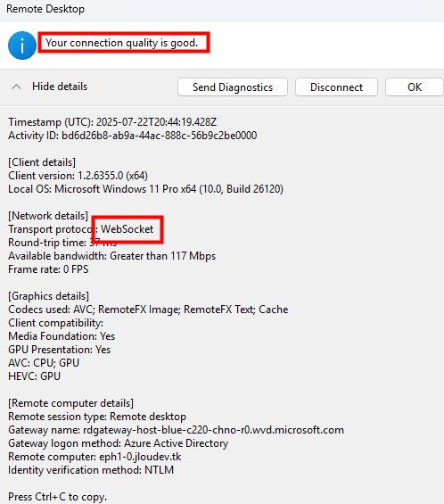The width and height of the screenshot is (444, 504).
Task: Click the blue information icon
Action: click(x=22, y=45)
